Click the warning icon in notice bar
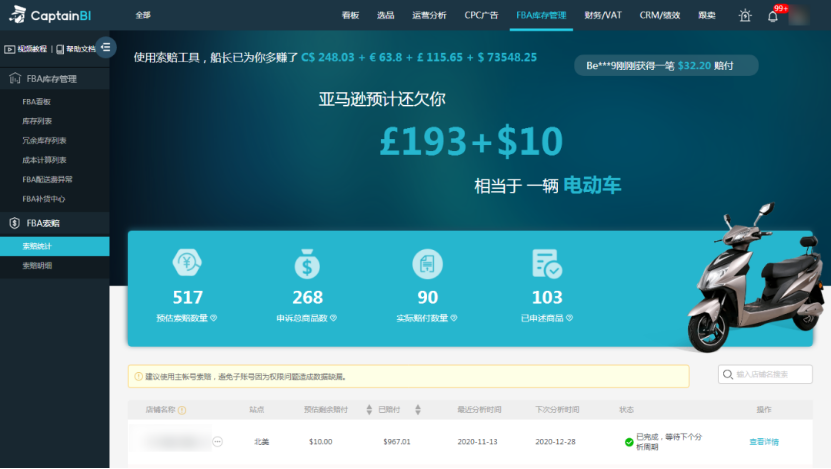This screenshot has width=831, height=469. tap(138, 377)
